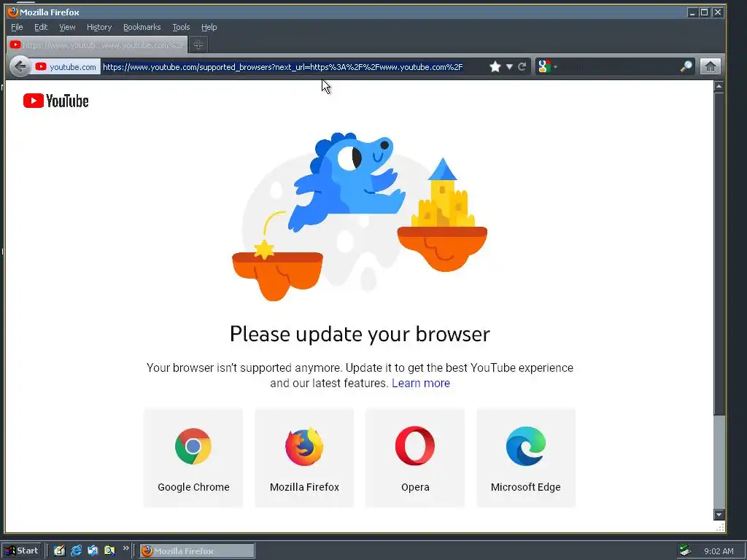Expand the quick launch overflow chevron
The width and height of the screenshot is (747, 560).
pos(125,548)
